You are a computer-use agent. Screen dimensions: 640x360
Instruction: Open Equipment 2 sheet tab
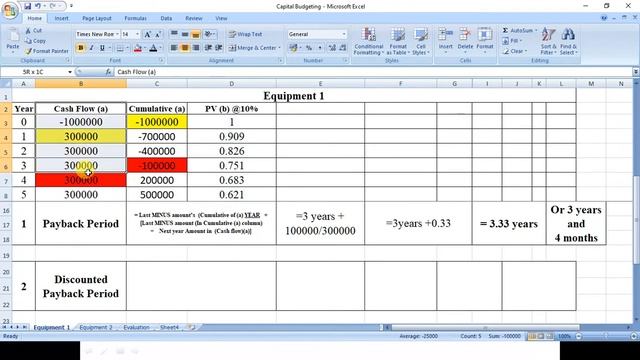tap(96, 327)
